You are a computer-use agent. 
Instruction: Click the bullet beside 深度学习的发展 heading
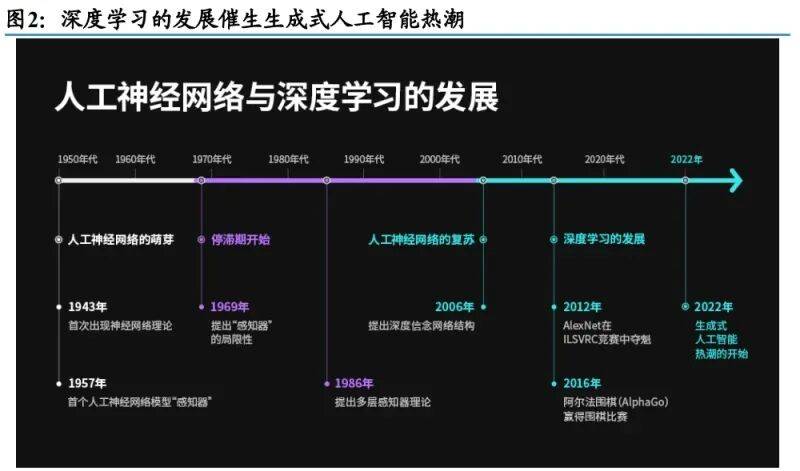click(x=554, y=240)
